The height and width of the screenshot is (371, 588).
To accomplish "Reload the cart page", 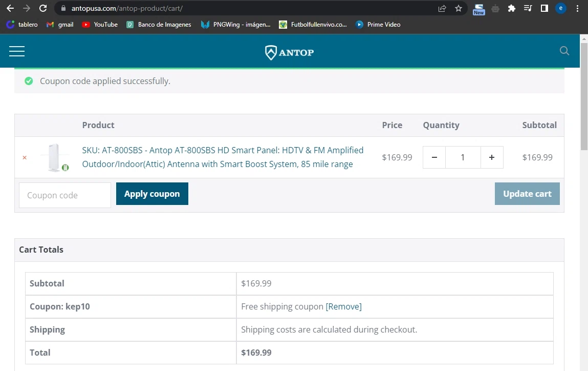I will click(x=43, y=8).
